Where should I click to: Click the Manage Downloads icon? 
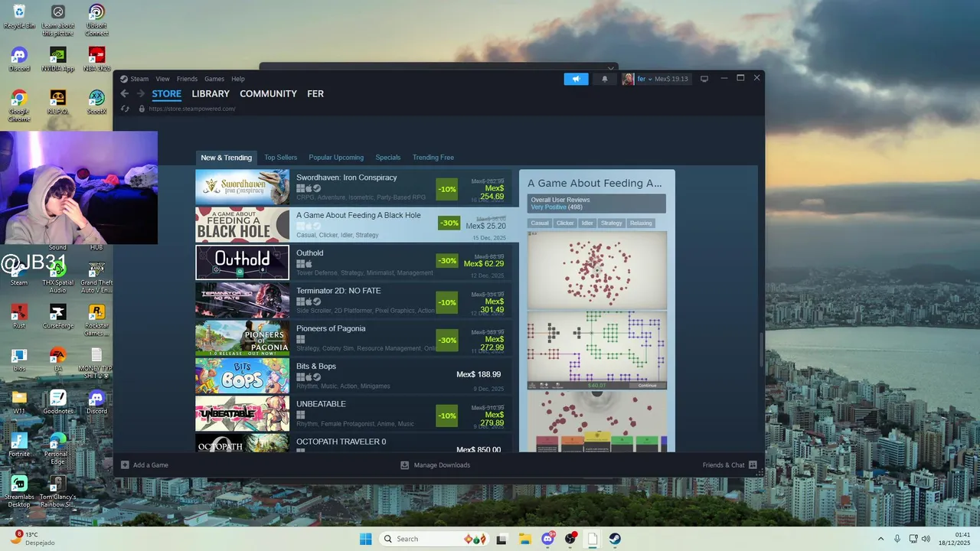[405, 465]
